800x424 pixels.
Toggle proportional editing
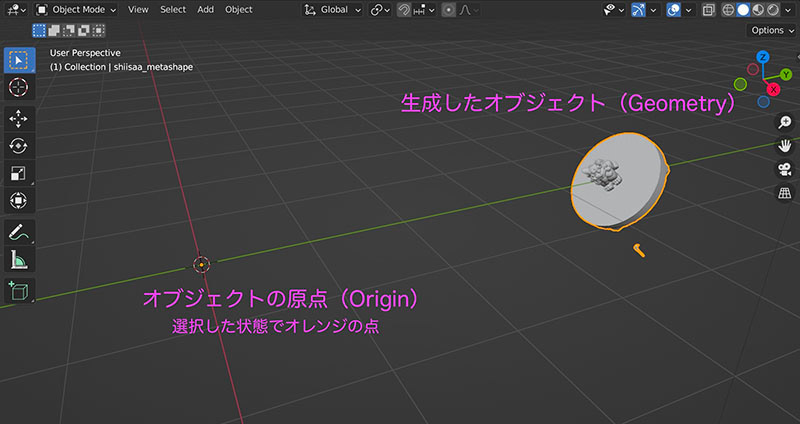449,10
